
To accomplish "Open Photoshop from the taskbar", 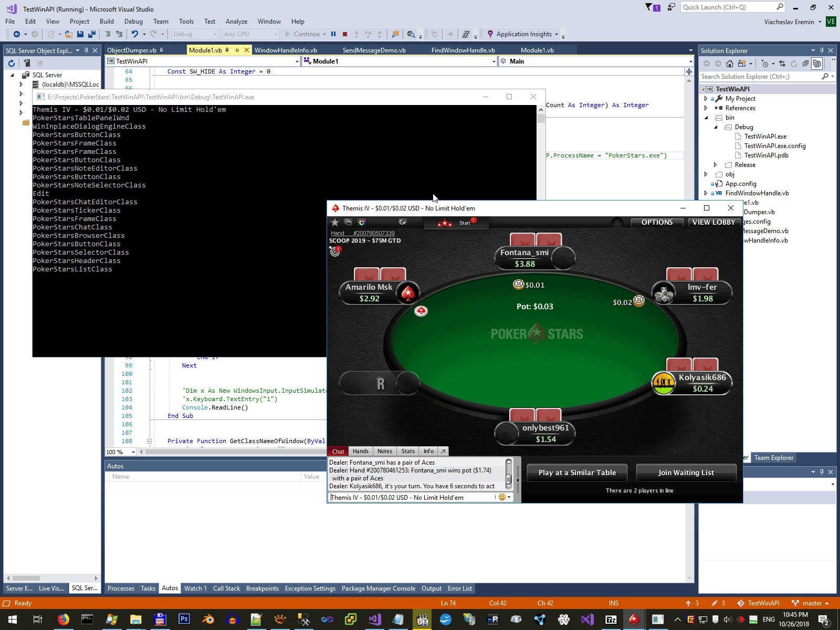I will click(x=184, y=619).
